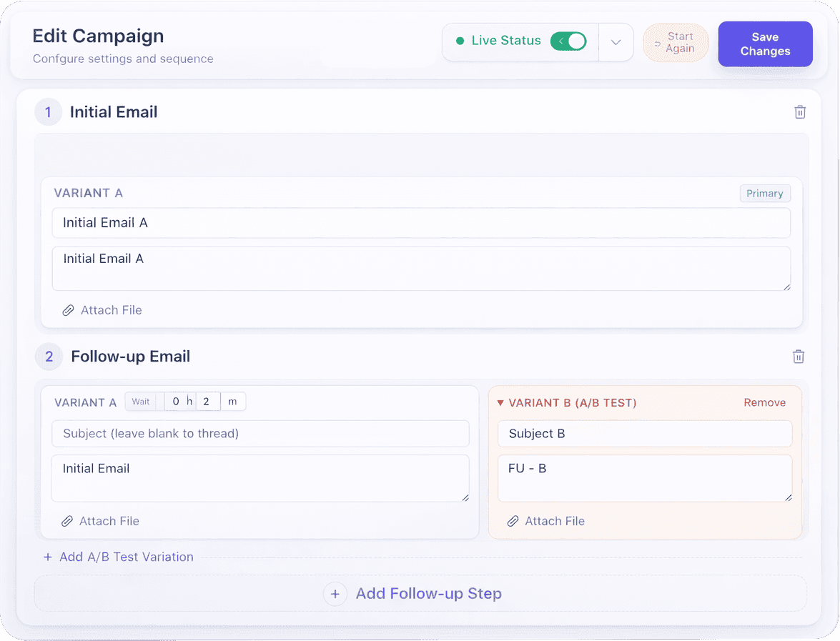
Task: Click Add A/B Test Variation
Action: [126, 557]
